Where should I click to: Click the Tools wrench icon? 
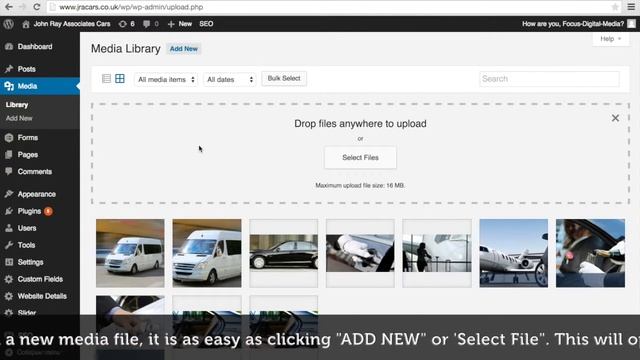[x=9, y=245]
